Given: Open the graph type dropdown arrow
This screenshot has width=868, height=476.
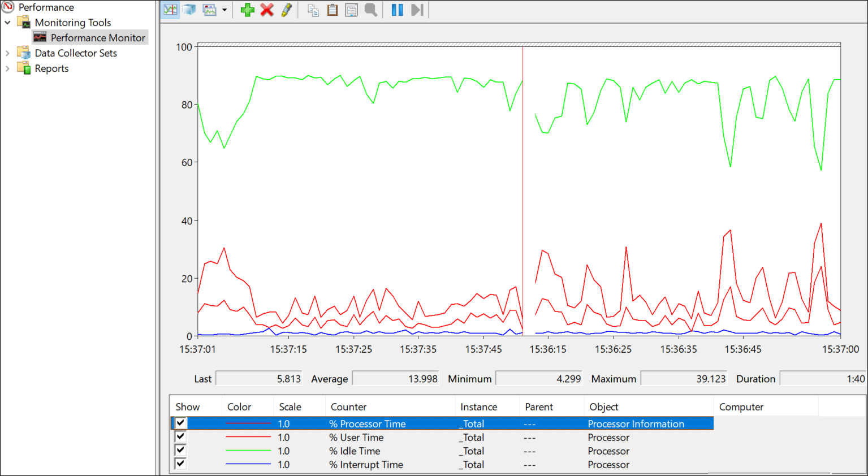Looking at the screenshot, I should pyautogui.click(x=225, y=10).
